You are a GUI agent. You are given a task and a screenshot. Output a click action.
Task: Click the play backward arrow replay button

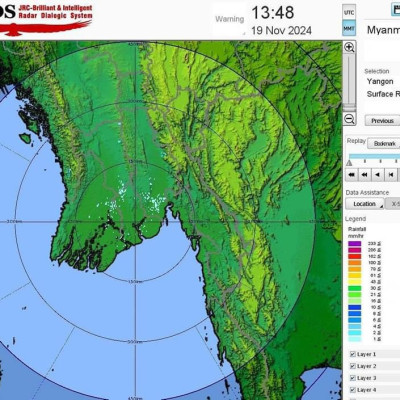click(x=378, y=174)
